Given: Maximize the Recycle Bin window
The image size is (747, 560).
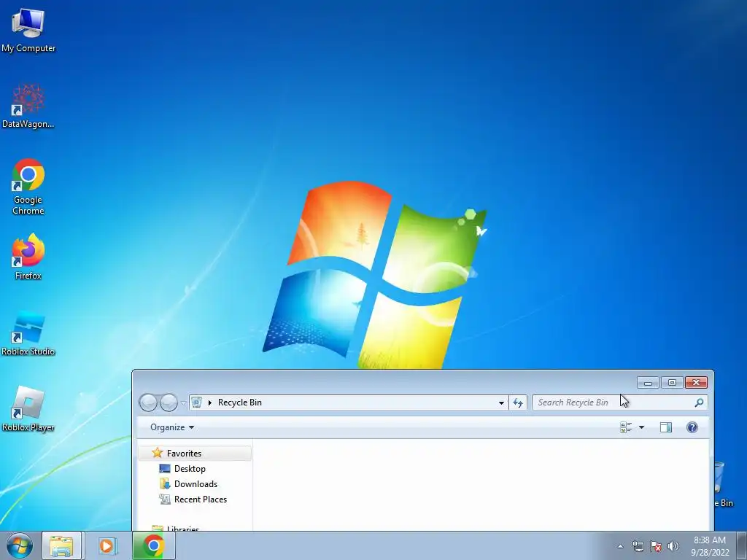Looking at the screenshot, I should tap(672, 382).
